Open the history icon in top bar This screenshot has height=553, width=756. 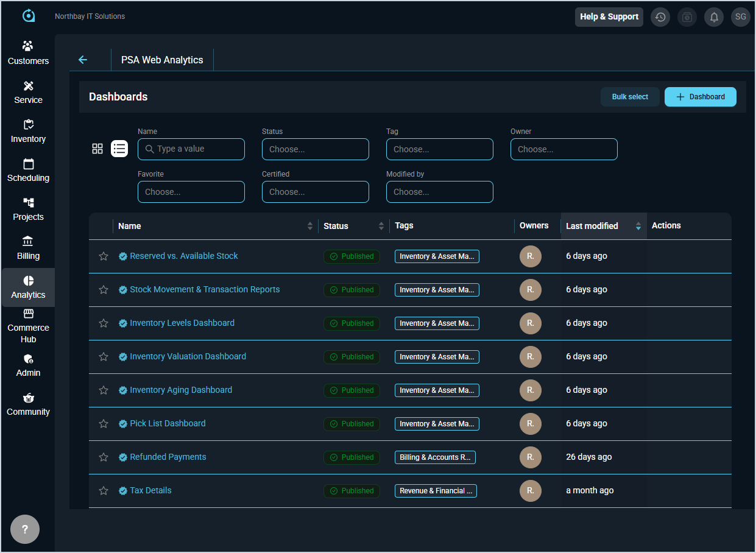click(660, 17)
